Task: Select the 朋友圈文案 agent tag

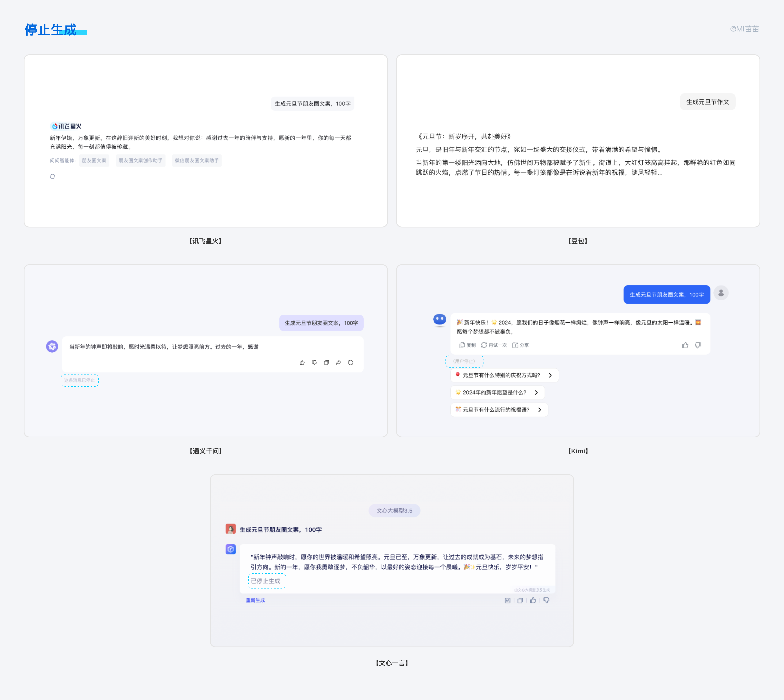Action: point(94,160)
